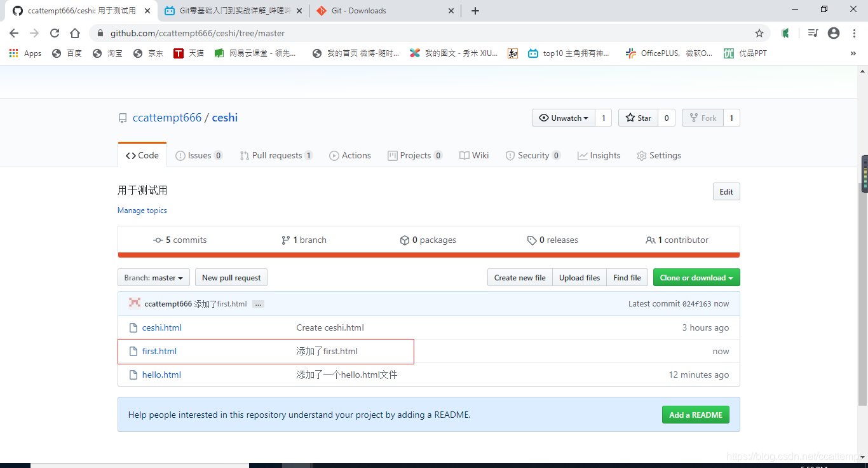The height and width of the screenshot is (468, 868).
Task: Switch to the Issues tab
Action: click(199, 155)
